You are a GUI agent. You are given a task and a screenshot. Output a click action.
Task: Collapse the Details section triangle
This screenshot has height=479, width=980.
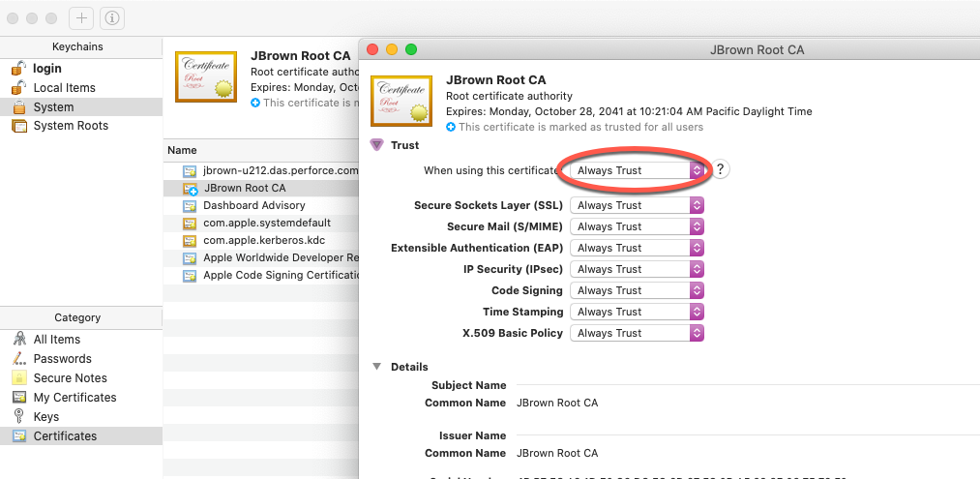pyautogui.click(x=376, y=367)
